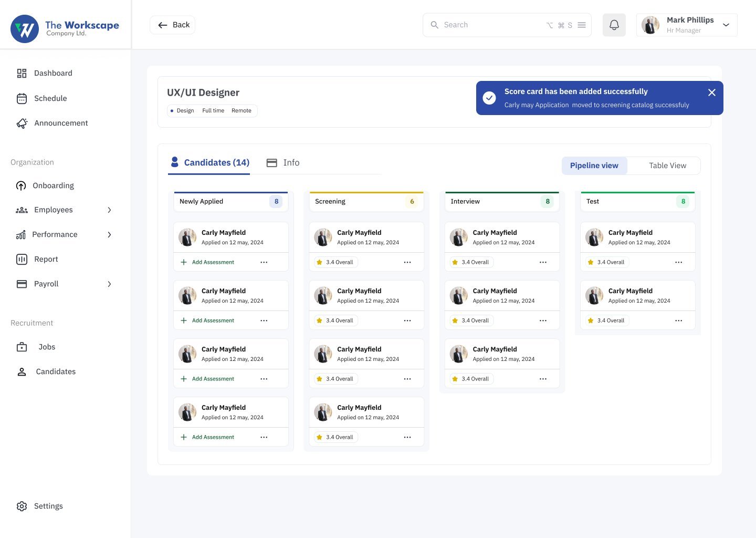
Task: Open Jobs via the briefcase icon
Action: (x=22, y=347)
